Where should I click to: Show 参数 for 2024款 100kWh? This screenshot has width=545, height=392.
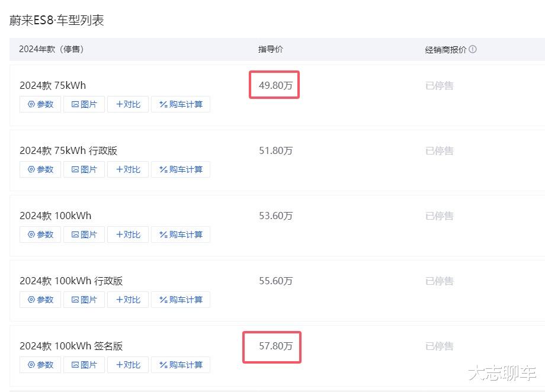(40, 234)
